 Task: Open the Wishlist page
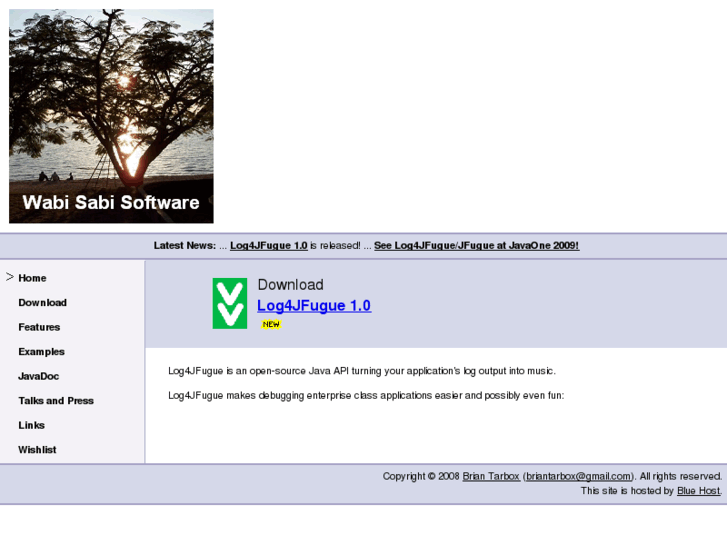click(x=37, y=450)
